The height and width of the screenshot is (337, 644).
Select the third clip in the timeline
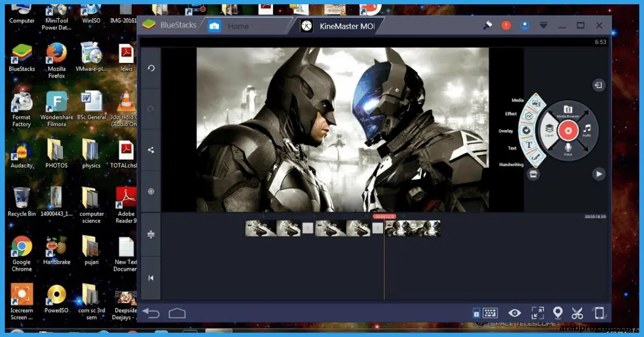point(413,228)
